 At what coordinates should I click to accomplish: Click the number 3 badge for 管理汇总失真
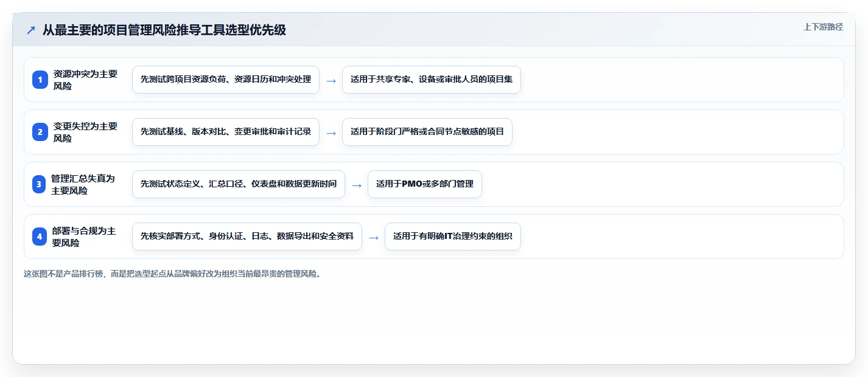click(39, 184)
